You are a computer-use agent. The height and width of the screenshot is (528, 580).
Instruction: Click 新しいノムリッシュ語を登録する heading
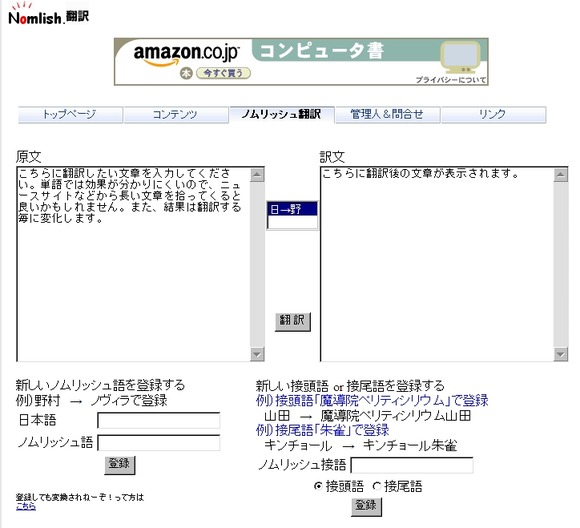(100, 385)
